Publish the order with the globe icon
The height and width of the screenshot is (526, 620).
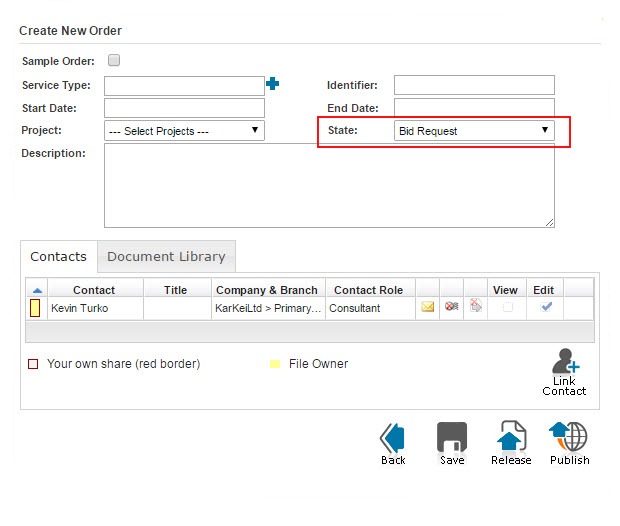click(569, 437)
